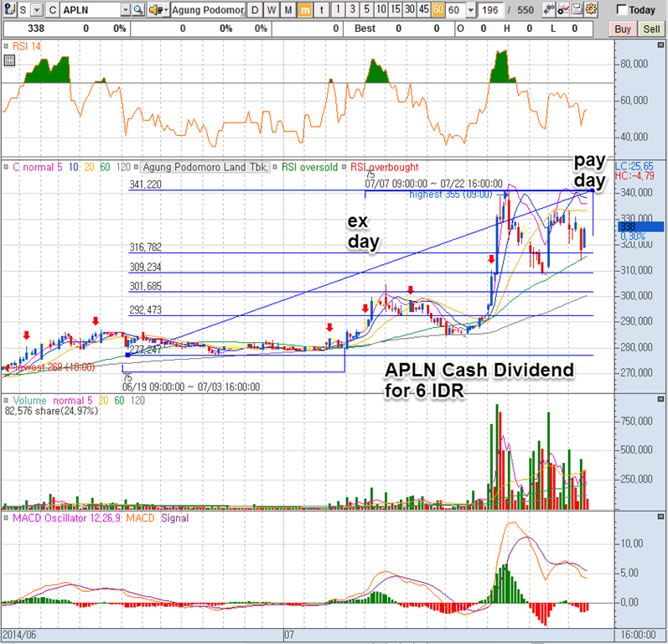Expand the 60 minute interval dropdown
Image resolution: width=668 pixels, height=644 pixels.
[470, 10]
